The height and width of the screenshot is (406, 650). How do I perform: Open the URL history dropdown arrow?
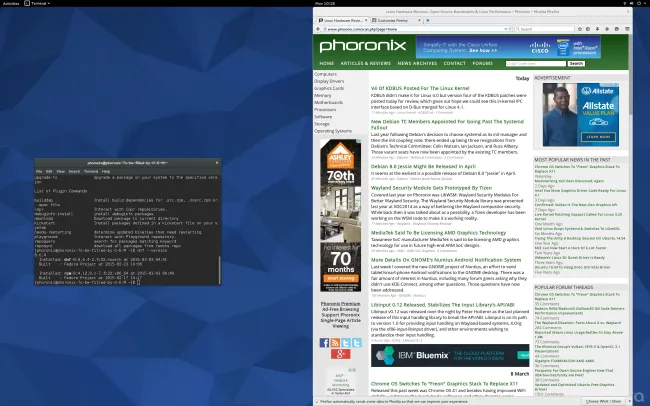click(505, 29)
